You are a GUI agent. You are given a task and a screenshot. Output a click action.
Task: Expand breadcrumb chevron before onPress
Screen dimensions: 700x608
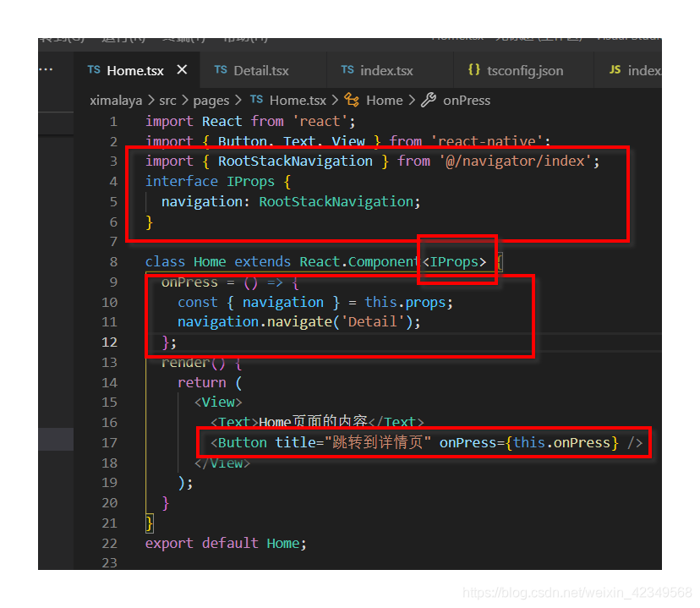pyautogui.click(x=412, y=101)
